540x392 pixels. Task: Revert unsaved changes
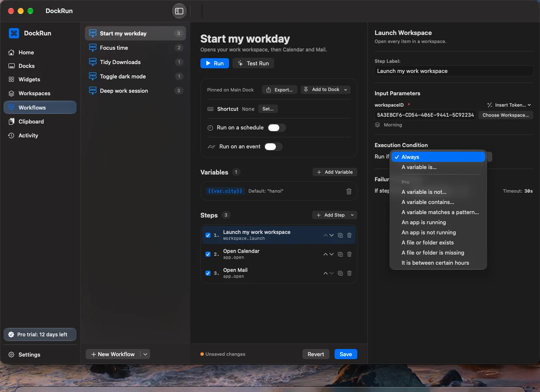[316, 354]
